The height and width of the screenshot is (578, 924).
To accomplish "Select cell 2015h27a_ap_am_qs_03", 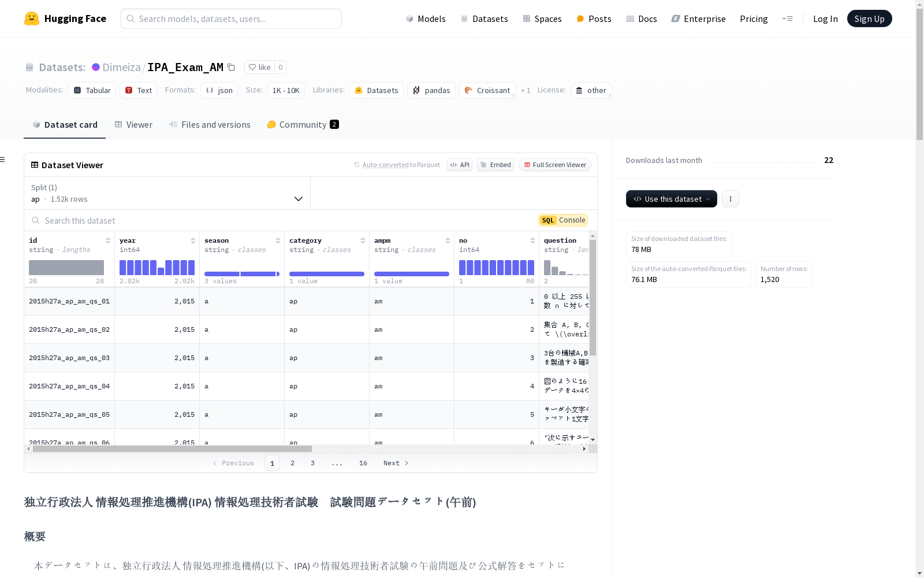I will [69, 358].
